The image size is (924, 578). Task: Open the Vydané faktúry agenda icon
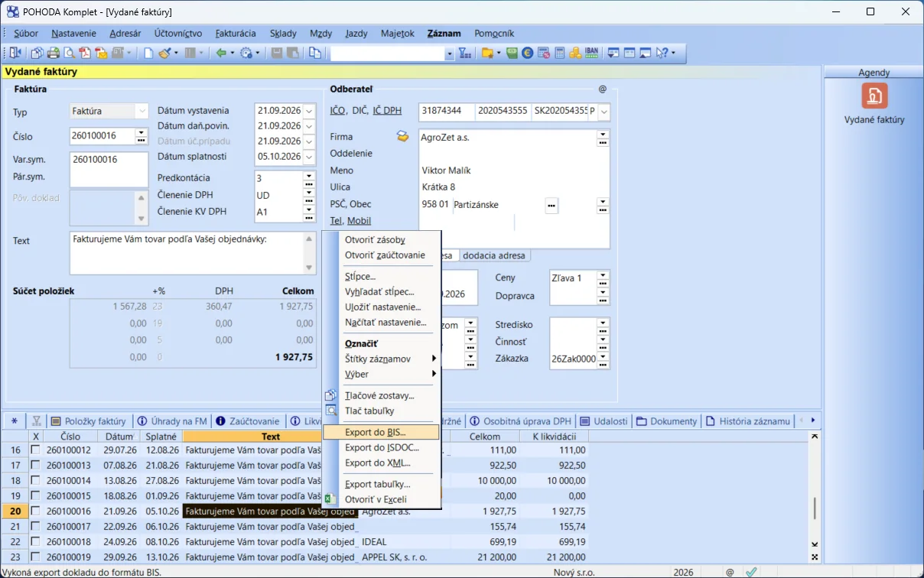point(874,96)
